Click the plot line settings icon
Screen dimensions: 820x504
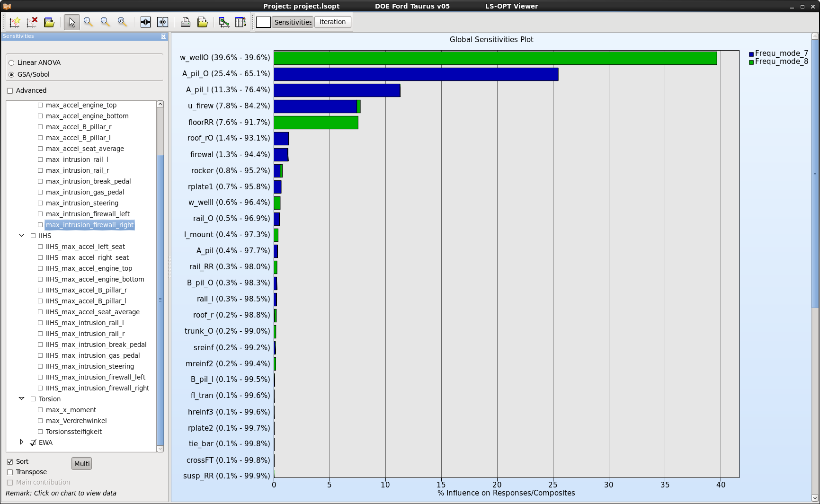224,22
